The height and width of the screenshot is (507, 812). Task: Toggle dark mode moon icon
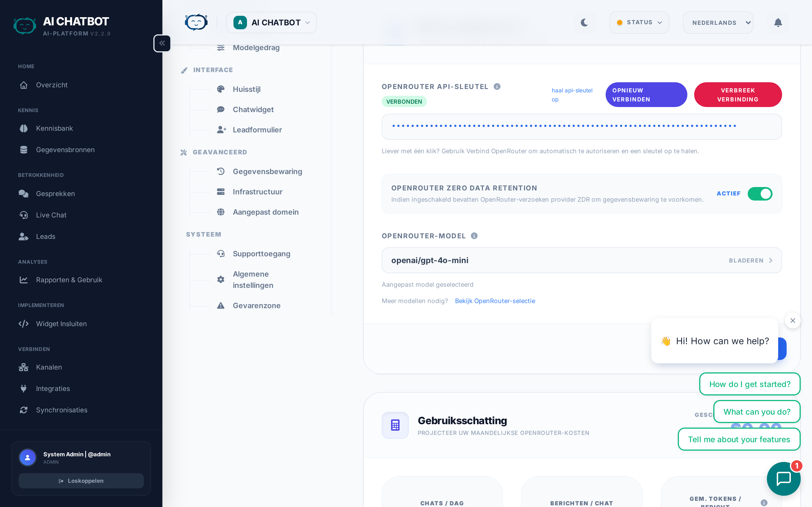pyautogui.click(x=584, y=23)
